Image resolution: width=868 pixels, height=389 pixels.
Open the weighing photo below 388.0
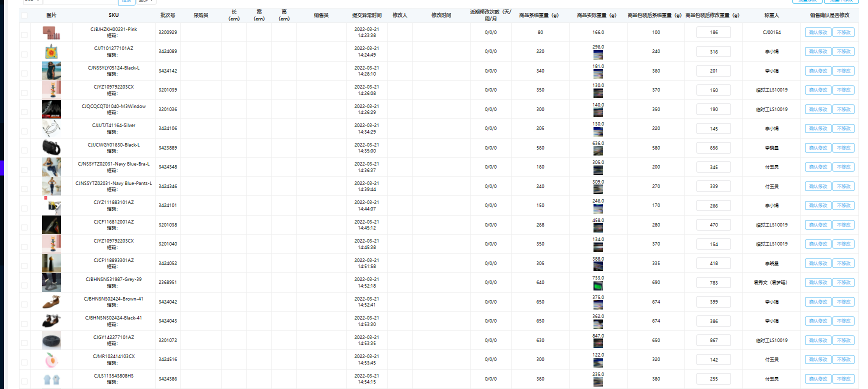(x=598, y=266)
